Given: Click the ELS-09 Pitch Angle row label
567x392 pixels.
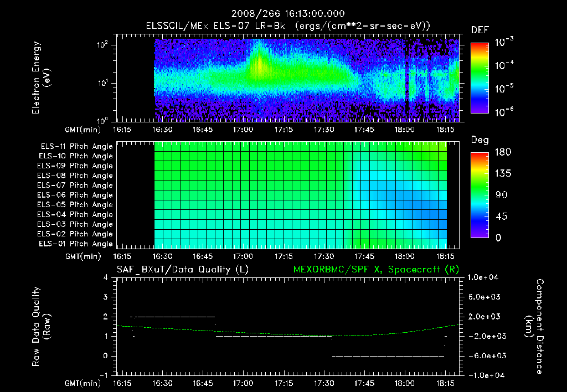Looking at the screenshot, I should pos(75,166).
